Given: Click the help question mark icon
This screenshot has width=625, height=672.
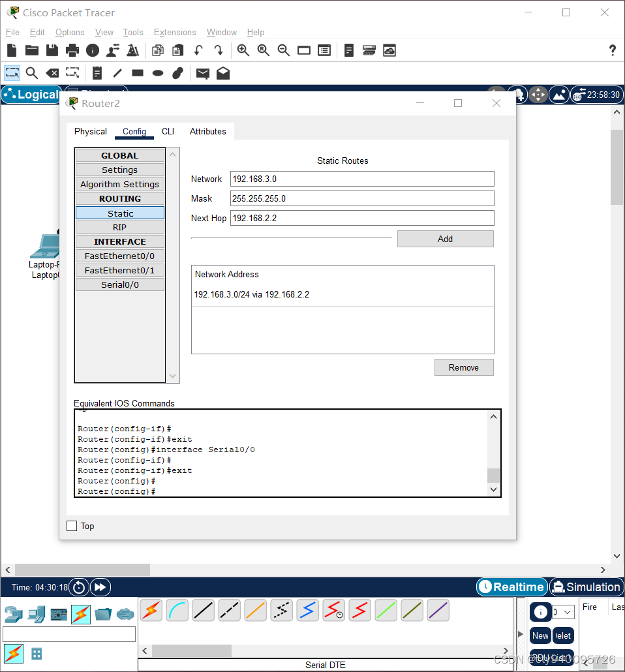Looking at the screenshot, I should pyautogui.click(x=613, y=51).
